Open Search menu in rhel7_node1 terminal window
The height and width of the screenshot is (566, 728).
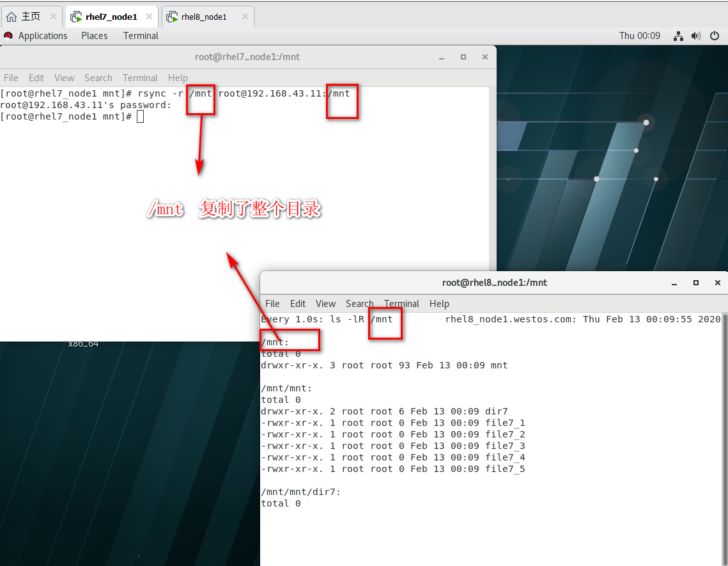98,77
